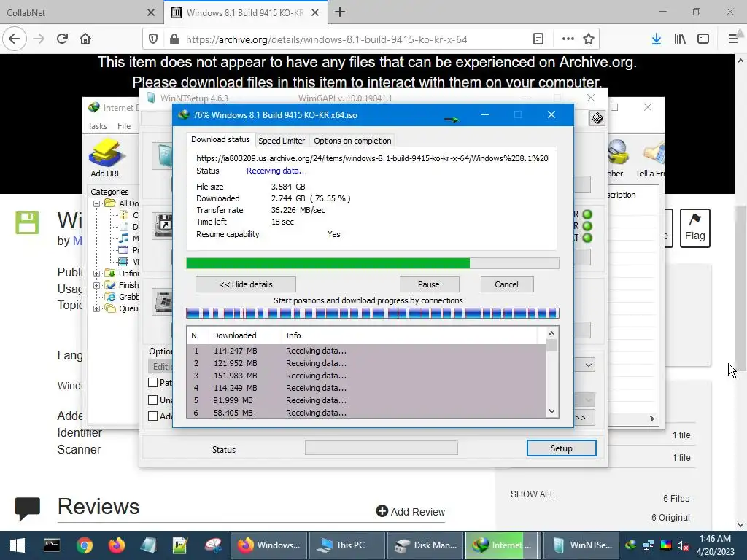Screen dimensions: 747x560
Task: Click Firefox back arrow button
Action: (x=15, y=39)
